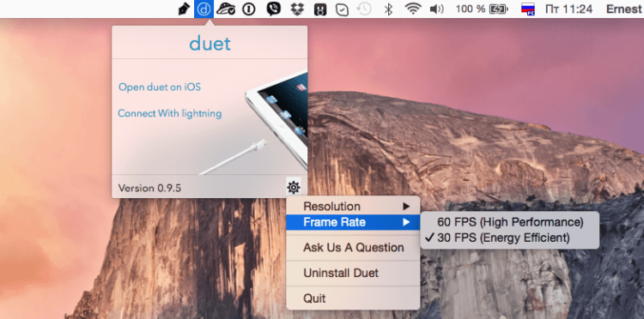Click the Connect With lightning link
The height and width of the screenshot is (319, 644).
tap(170, 113)
